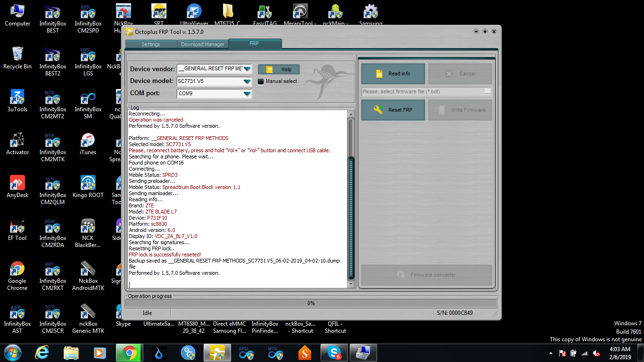Click the 'Found phone on COM16' log line

click(x=156, y=163)
